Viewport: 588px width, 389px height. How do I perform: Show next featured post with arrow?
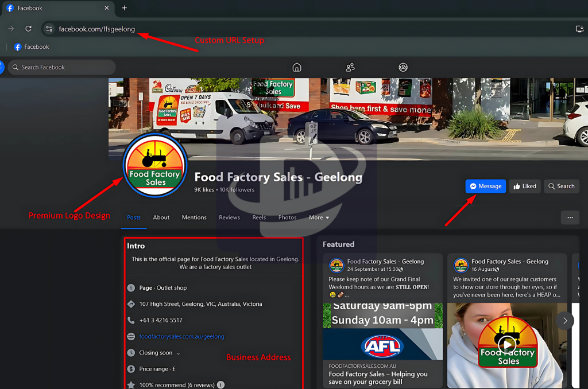[565, 321]
